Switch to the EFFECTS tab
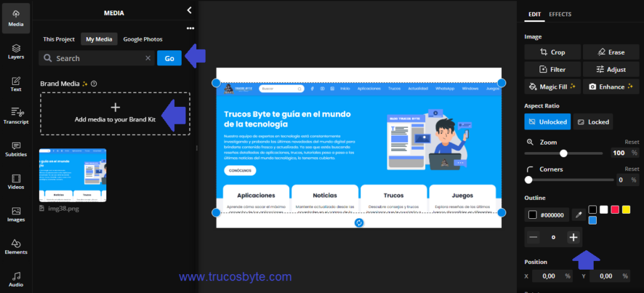The width and height of the screenshot is (644, 293). tap(560, 14)
